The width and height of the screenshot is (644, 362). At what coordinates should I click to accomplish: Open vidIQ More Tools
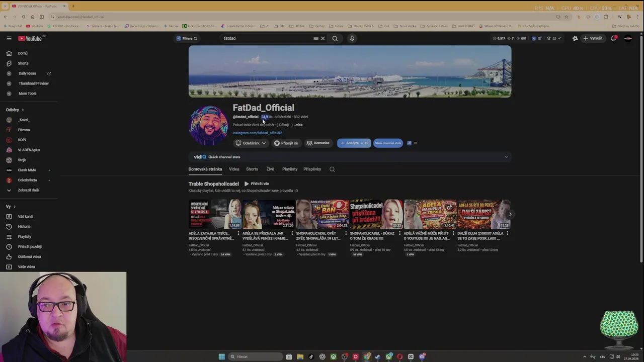[x=27, y=94]
